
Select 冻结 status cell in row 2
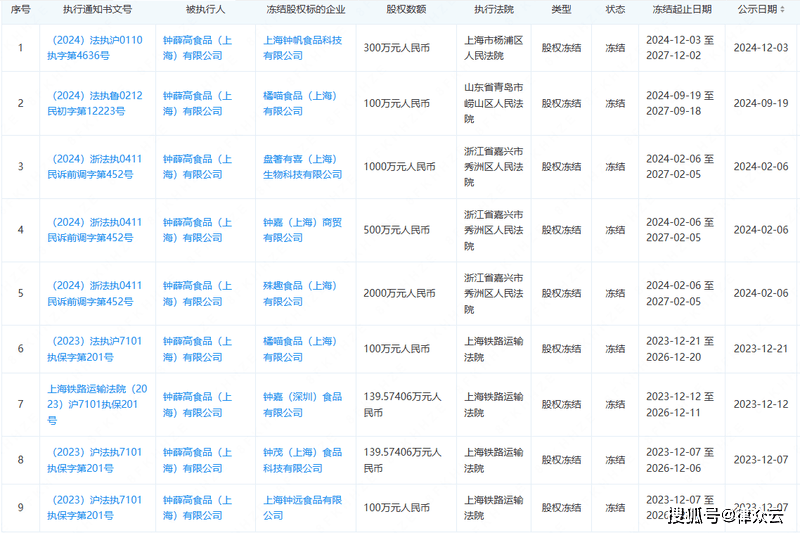point(615,104)
